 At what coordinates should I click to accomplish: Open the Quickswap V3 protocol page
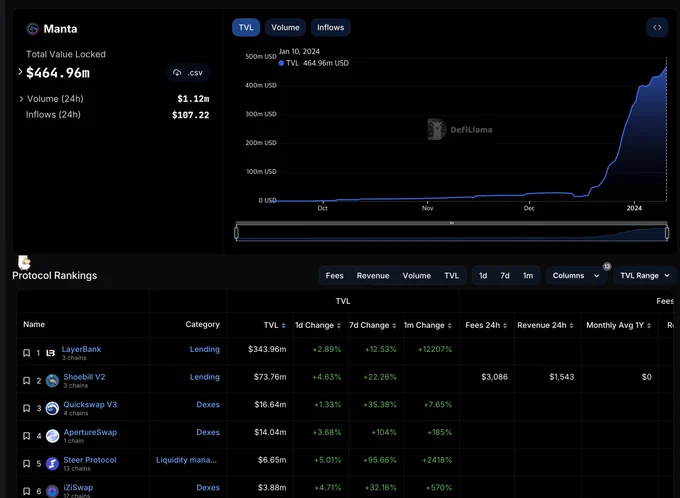(90, 405)
